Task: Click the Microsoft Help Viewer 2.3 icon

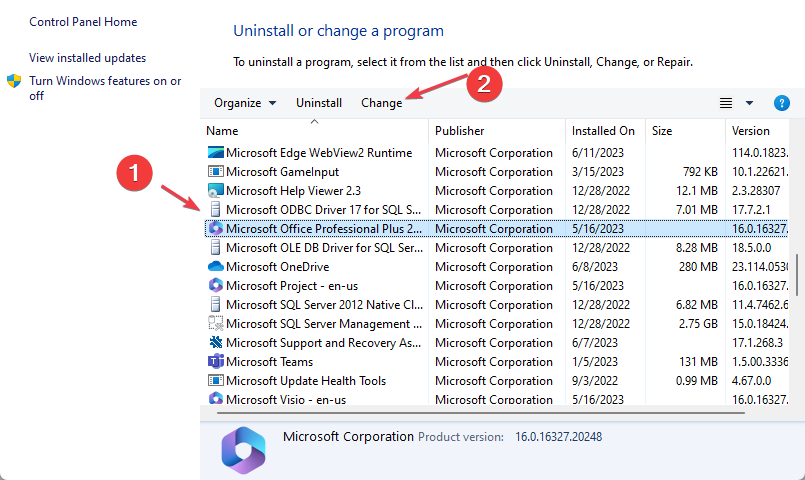Action: 215,191
